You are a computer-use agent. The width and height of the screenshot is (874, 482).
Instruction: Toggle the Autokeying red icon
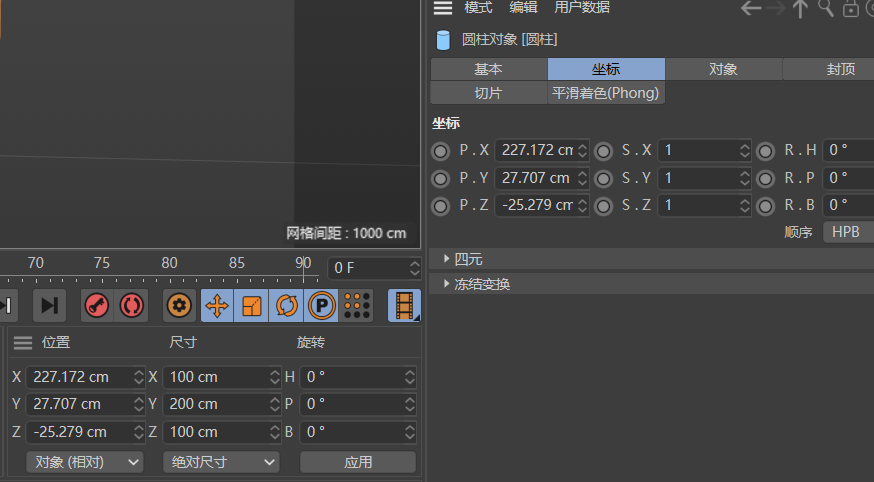click(x=131, y=305)
